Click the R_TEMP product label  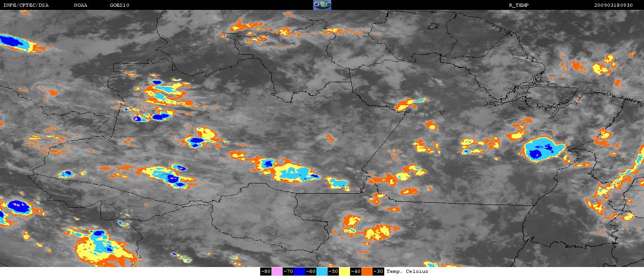[x=518, y=5]
